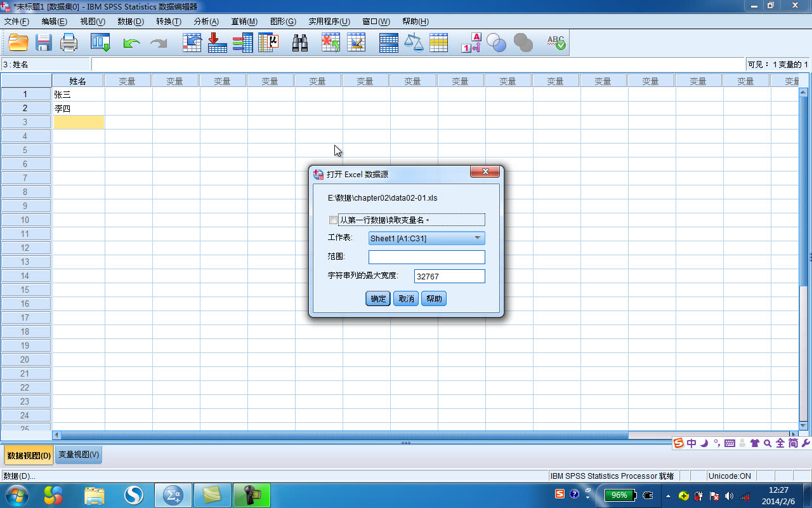The height and width of the screenshot is (508, 812).
Task: Toggle the Sogou punctuation mode icon
Action: (717, 443)
